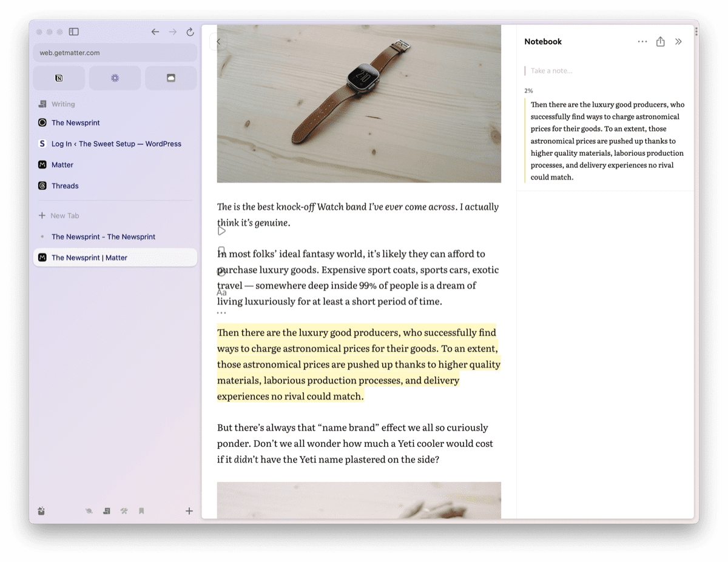This screenshot has height=562, width=728.
Task: Open the Aa text appearance settings
Action: pyautogui.click(x=221, y=292)
